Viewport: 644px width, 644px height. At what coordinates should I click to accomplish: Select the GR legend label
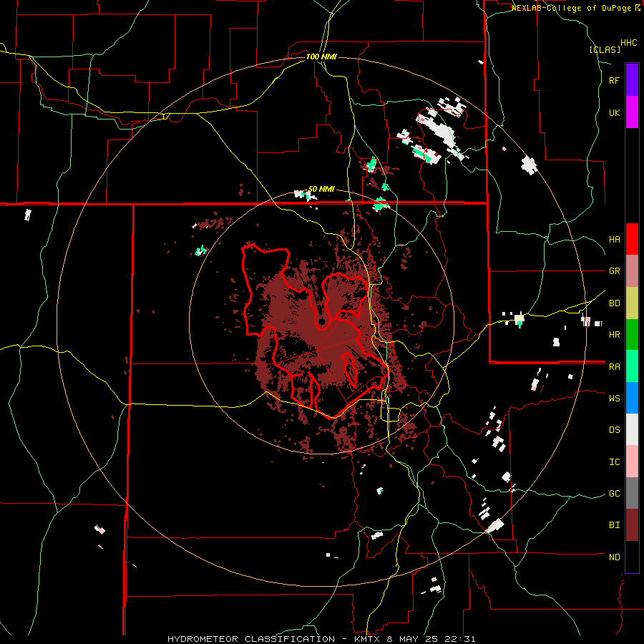[x=614, y=271]
